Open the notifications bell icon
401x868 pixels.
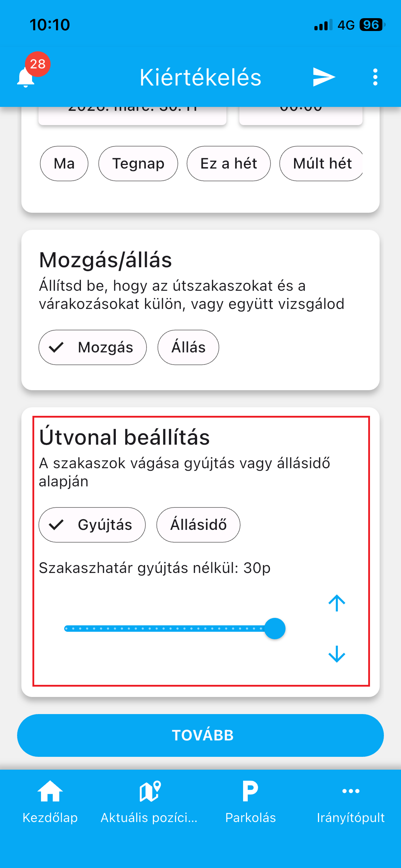[26, 77]
